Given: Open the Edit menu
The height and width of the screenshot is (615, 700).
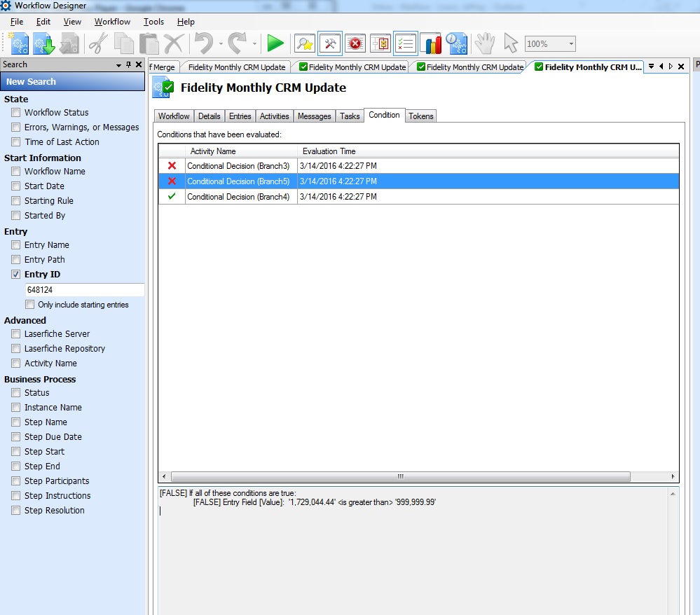Looking at the screenshot, I should 43,22.
